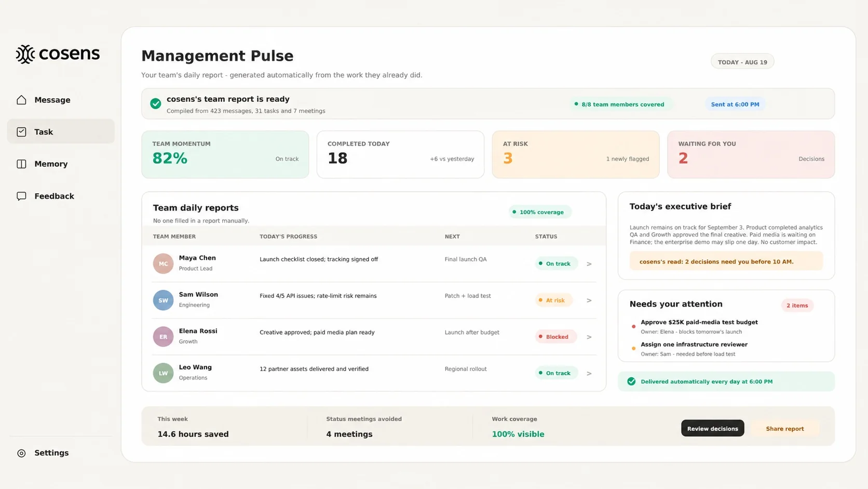The height and width of the screenshot is (489, 868).
Task: Click the 100% coverage badge
Action: 539,212
